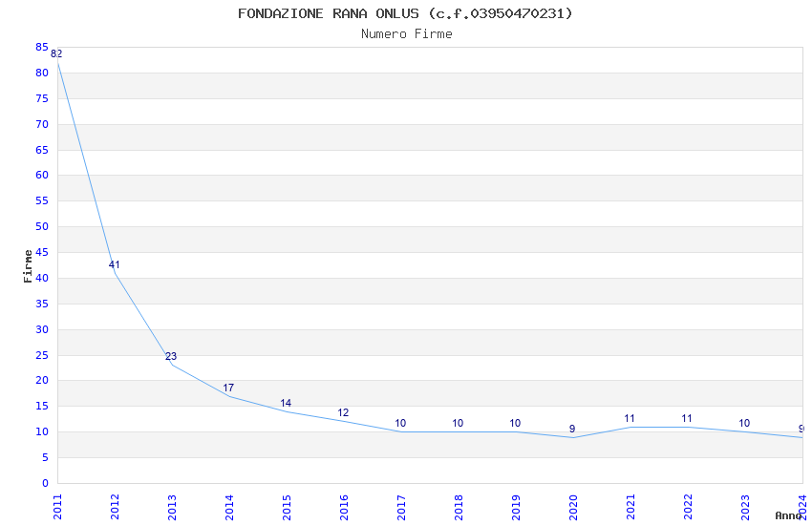Click the Anno x-axis title

[788, 515]
